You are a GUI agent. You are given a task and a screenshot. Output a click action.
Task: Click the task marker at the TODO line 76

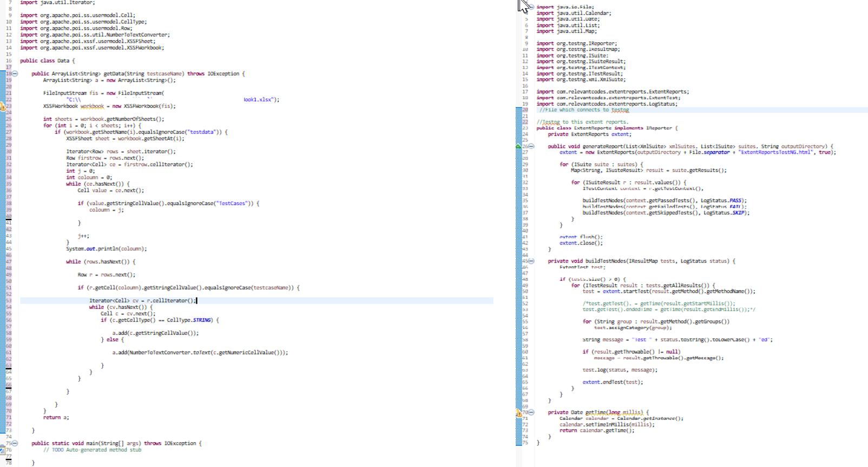click(3, 450)
